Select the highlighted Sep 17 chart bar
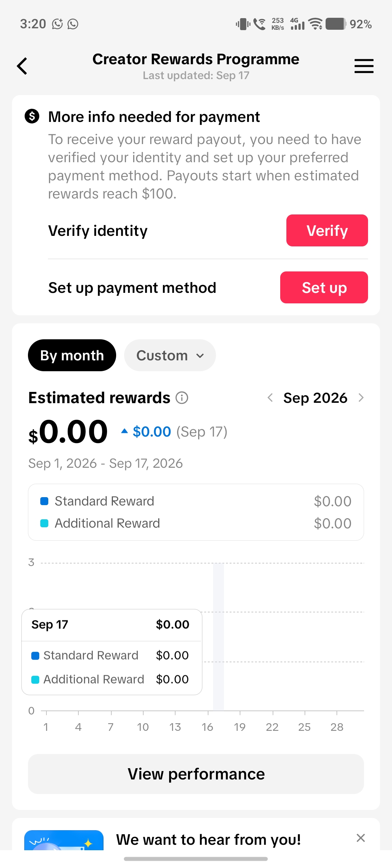 (219, 637)
